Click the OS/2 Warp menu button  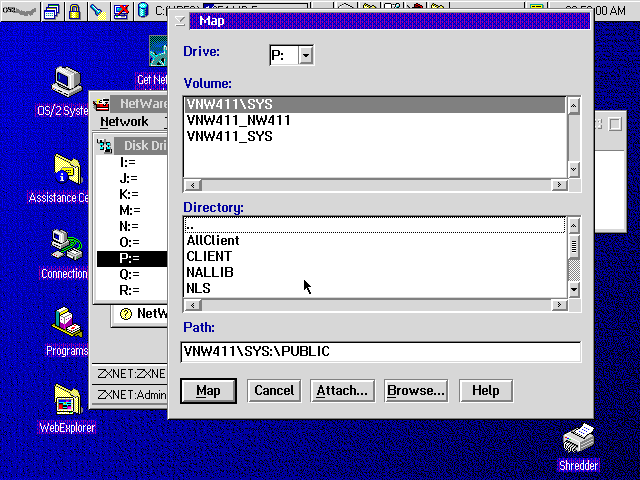20,11
